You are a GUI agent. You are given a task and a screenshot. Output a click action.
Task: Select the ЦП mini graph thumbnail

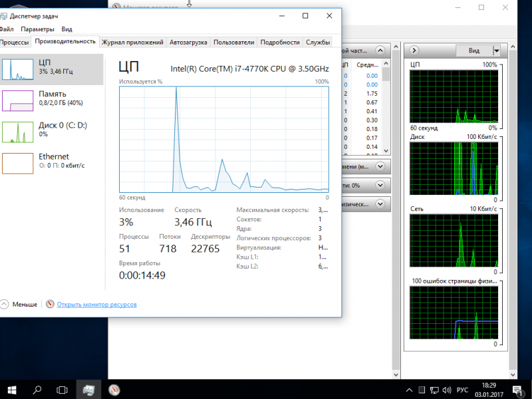tap(18, 69)
